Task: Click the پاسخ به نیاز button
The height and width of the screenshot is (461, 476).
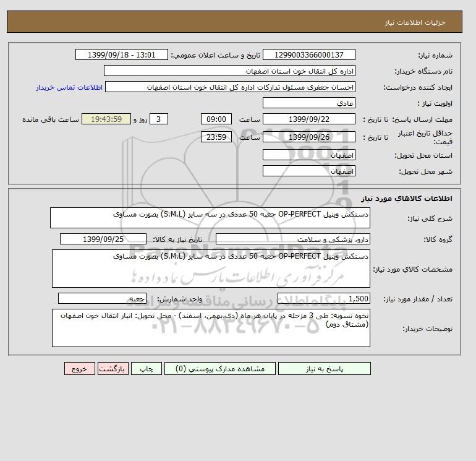Action: [324, 369]
